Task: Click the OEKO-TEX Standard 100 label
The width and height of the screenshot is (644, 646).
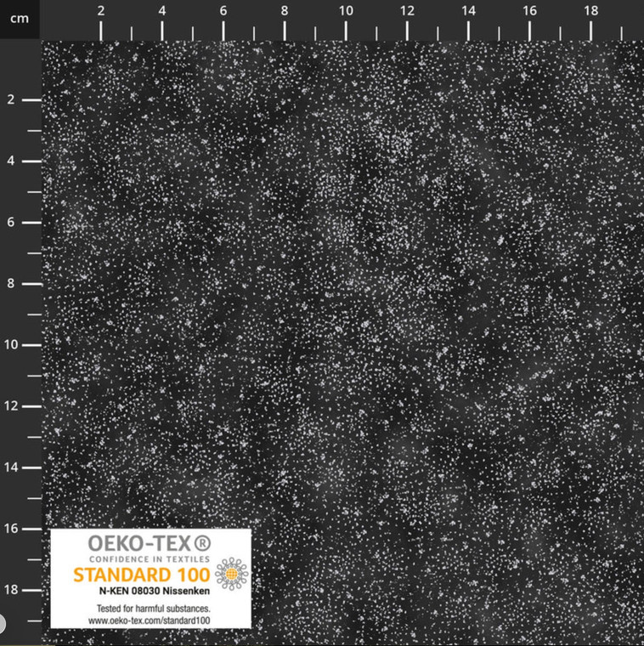Action: click(150, 579)
